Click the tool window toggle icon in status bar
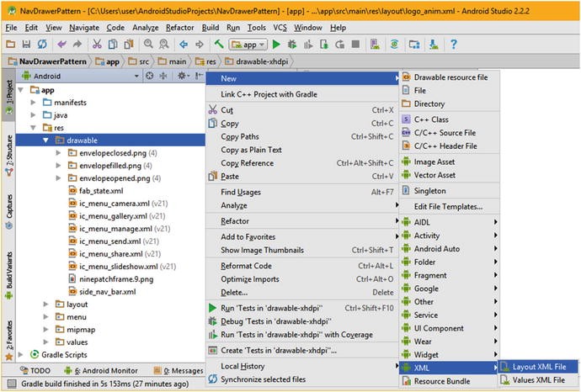The height and width of the screenshot is (392, 581). click(12, 384)
